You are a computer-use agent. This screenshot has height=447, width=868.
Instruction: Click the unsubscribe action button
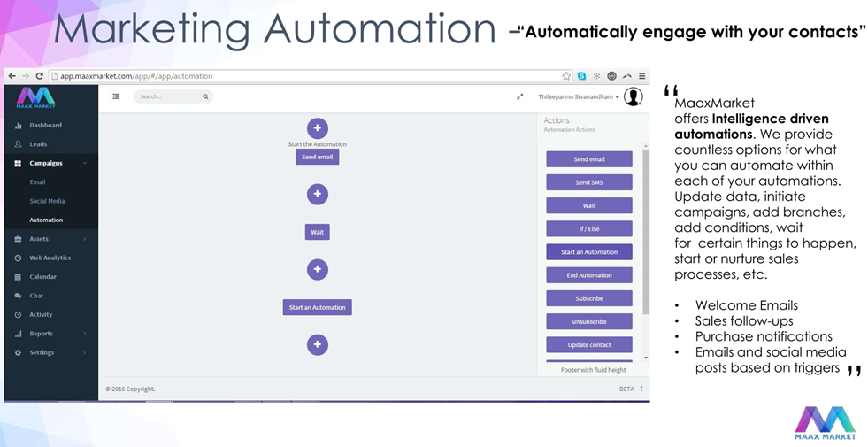[589, 321]
